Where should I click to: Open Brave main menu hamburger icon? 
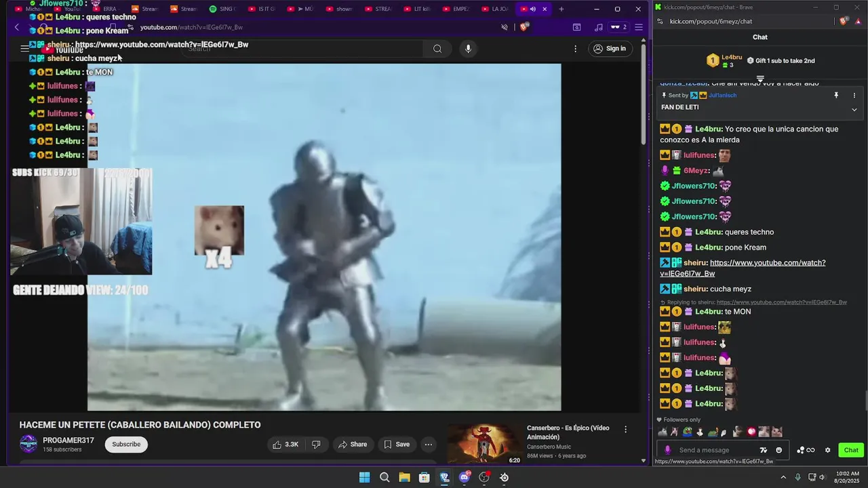coord(638,27)
